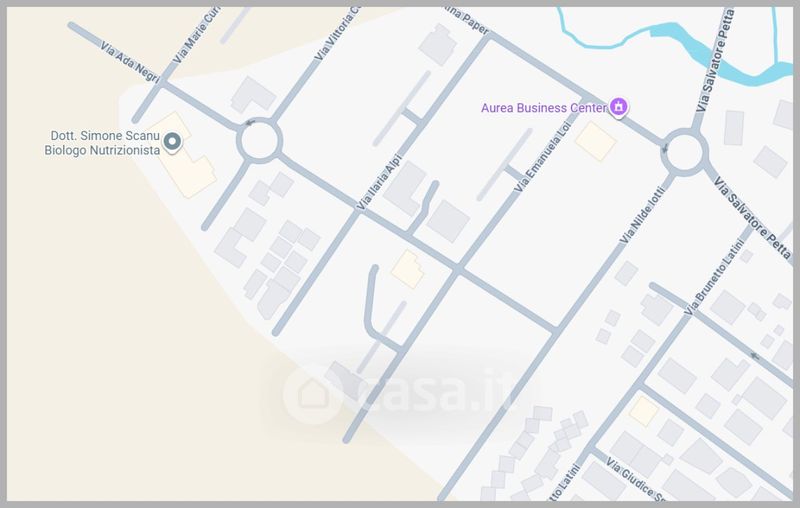
Task: Click the Via Brunetto Latini street label
Action: click(714, 277)
